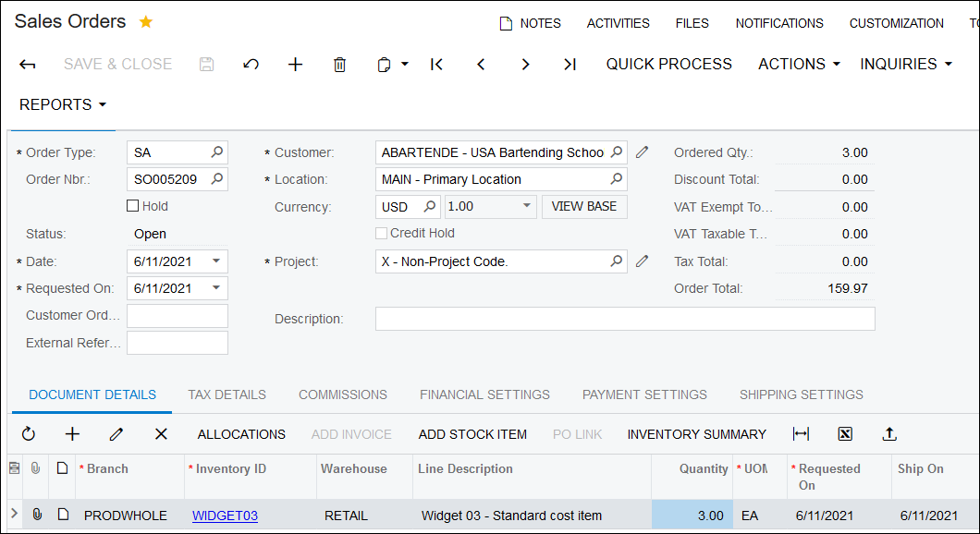Viewport: 980px width, 534px height.
Task: Click into the Description input field
Action: pos(624,319)
